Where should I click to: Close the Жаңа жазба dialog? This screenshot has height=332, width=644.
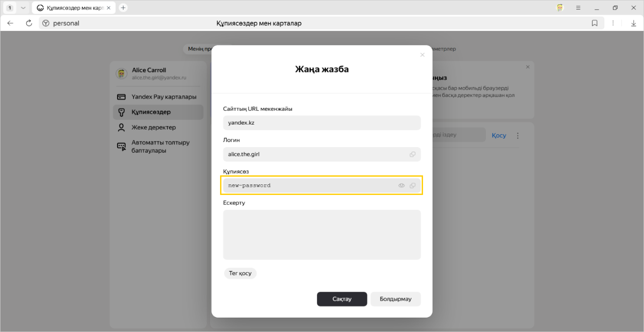[x=422, y=55]
